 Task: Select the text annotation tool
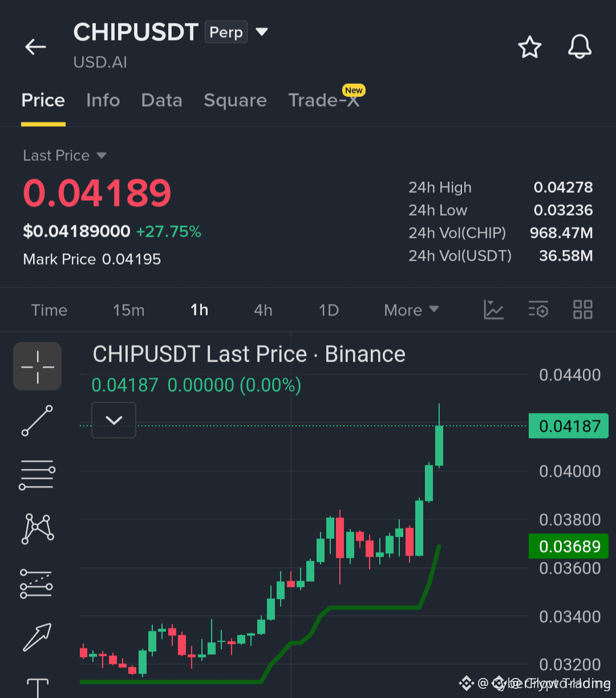(38, 688)
